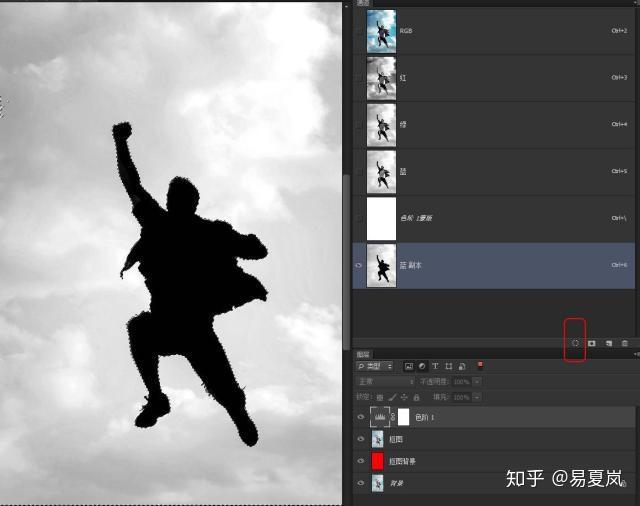Click the '抠图' layer name
The height and width of the screenshot is (506, 640).
pos(396,439)
